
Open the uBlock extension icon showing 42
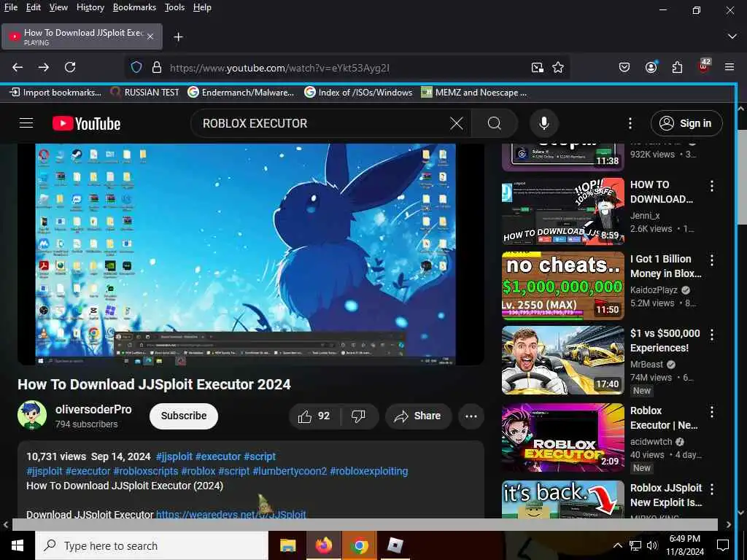click(x=704, y=66)
